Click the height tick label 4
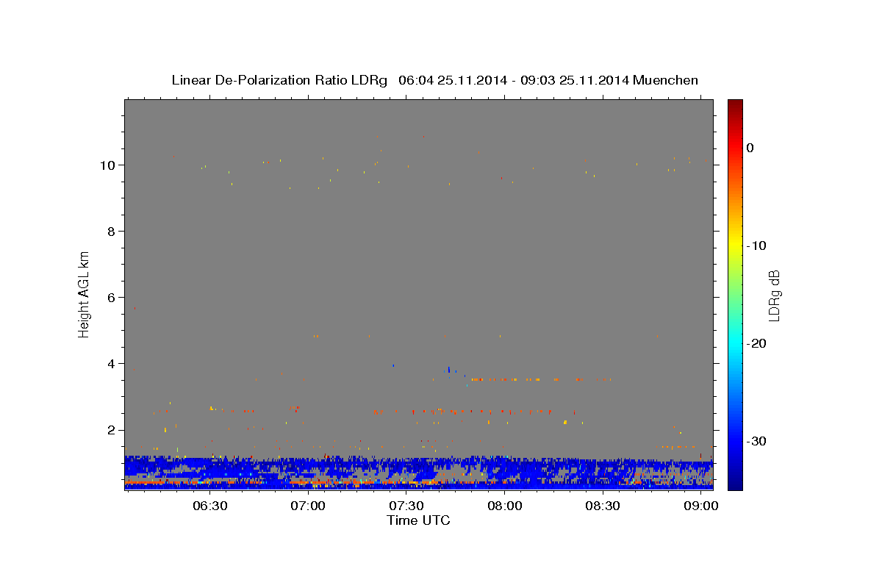 [113, 364]
